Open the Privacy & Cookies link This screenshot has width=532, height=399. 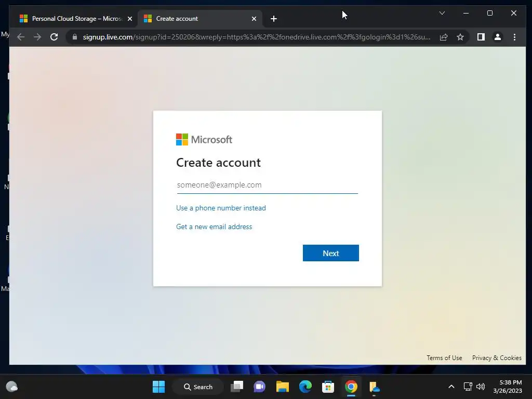coord(497,357)
